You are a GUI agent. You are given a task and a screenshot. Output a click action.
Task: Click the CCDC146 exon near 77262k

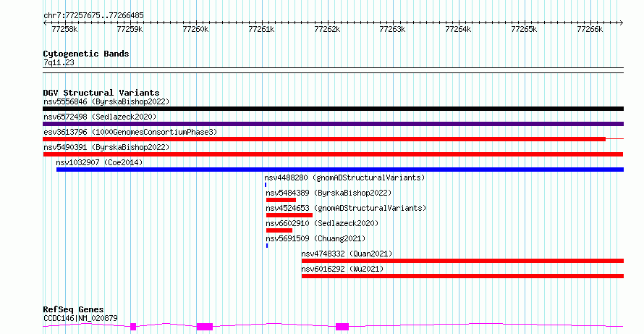tap(342, 327)
